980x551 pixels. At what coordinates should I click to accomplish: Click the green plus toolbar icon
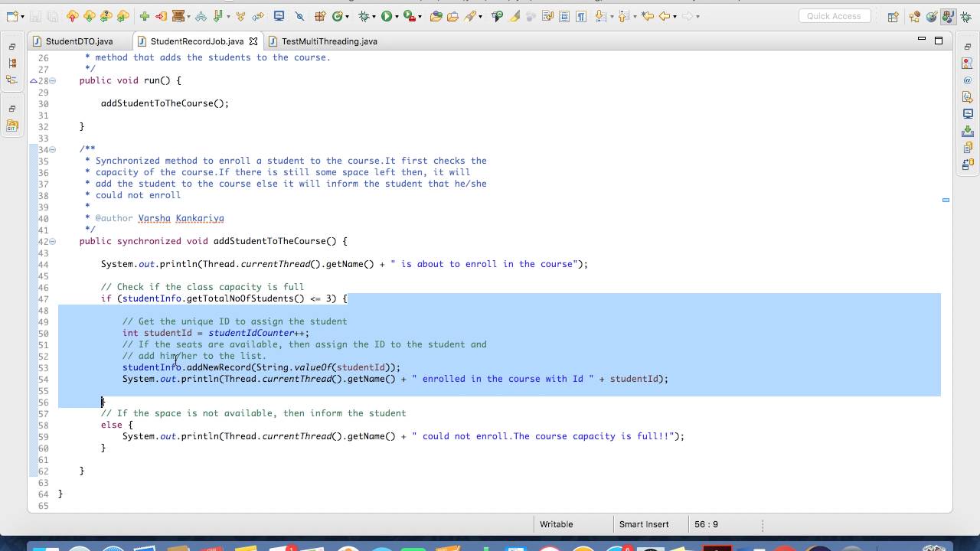point(144,16)
